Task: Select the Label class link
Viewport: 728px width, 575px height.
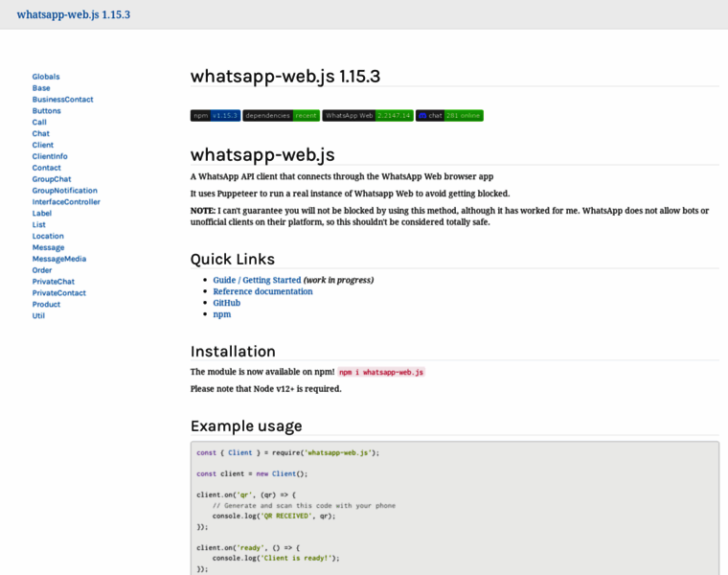Action: 42,213
